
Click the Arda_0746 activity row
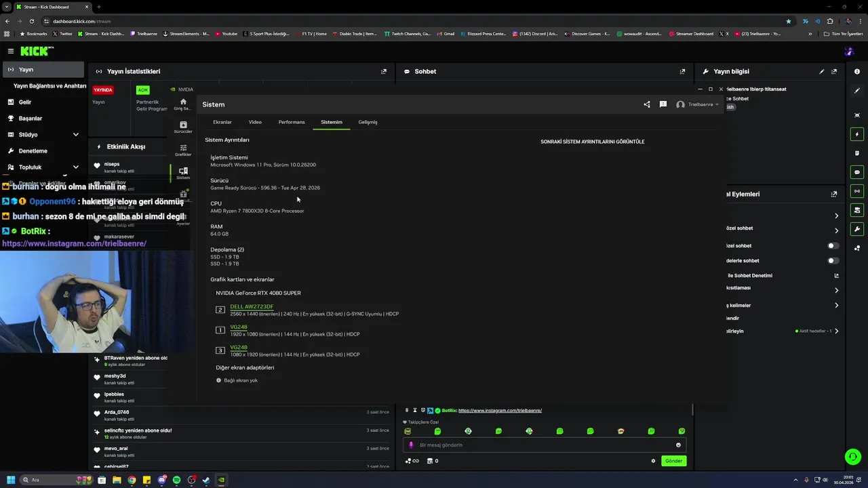click(241, 415)
